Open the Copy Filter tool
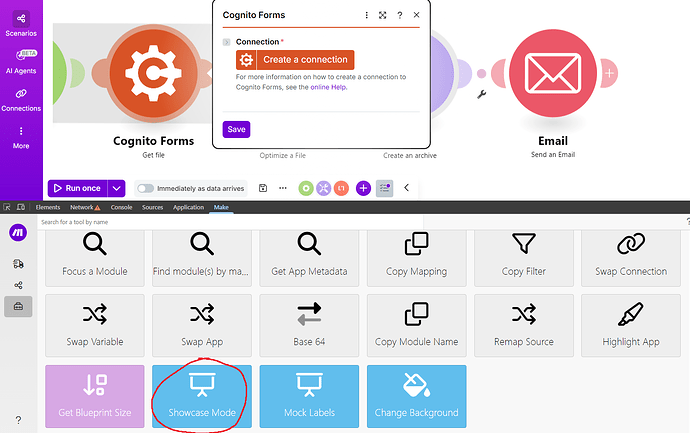 click(524, 258)
